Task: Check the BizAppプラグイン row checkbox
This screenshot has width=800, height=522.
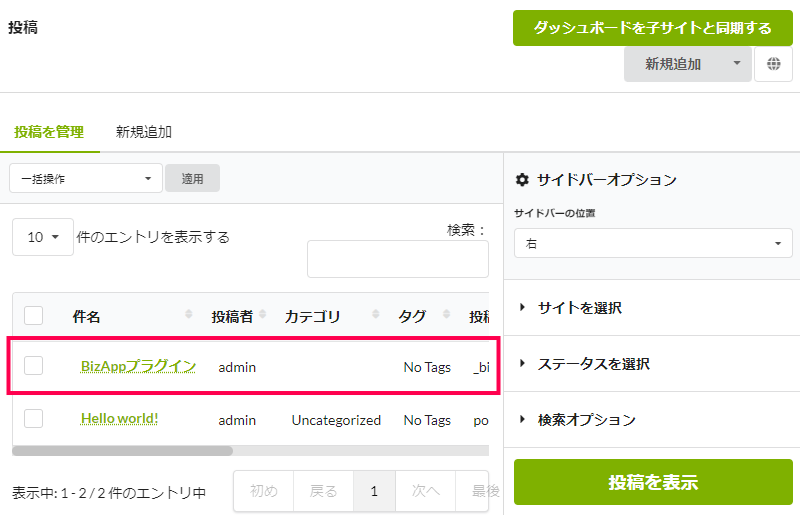Action: [x=33, y=365]
